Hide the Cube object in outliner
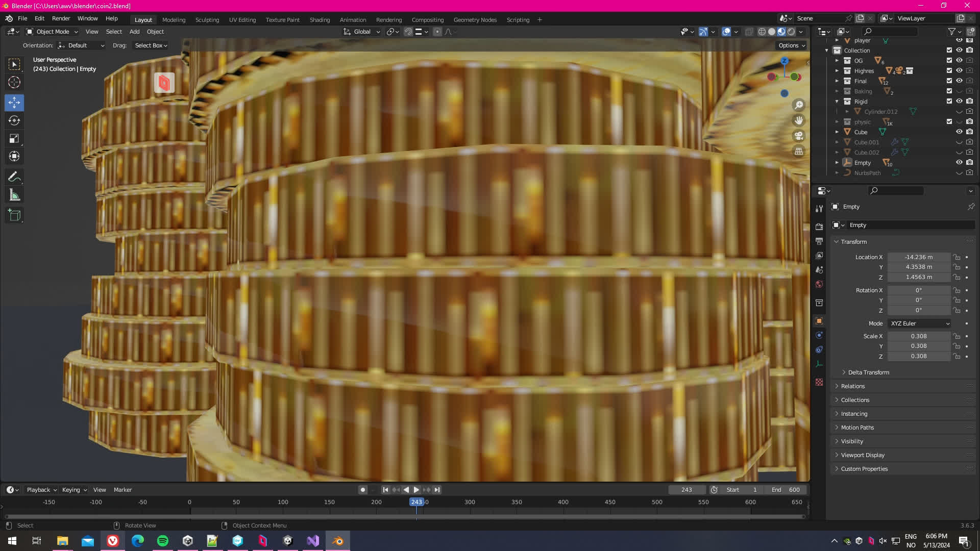 [x=959, y=132]
